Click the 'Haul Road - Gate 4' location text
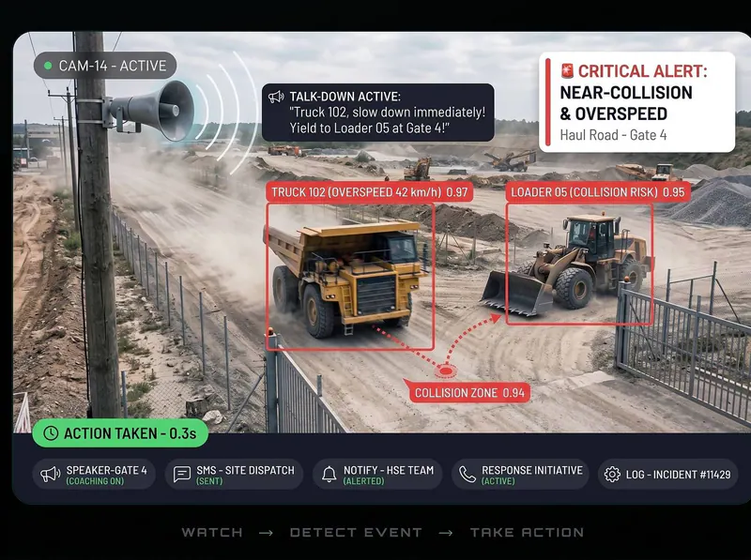Viewport: 751px width, 560px height. pyautogui.click(x=613, y=135)
